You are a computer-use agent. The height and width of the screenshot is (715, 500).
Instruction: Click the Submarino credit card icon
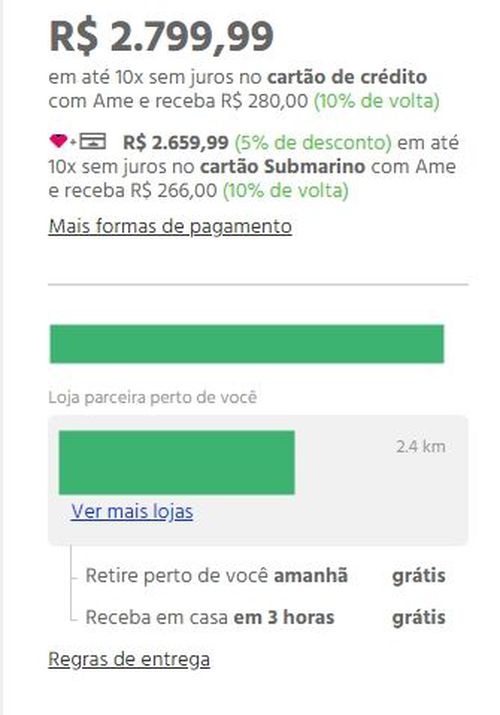click(93, 141)
